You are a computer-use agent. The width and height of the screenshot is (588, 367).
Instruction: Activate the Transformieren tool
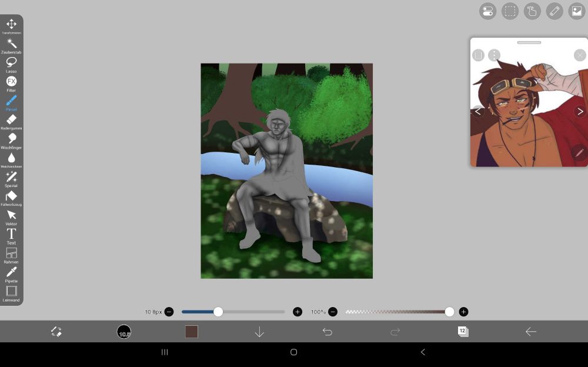click(11, 24)
